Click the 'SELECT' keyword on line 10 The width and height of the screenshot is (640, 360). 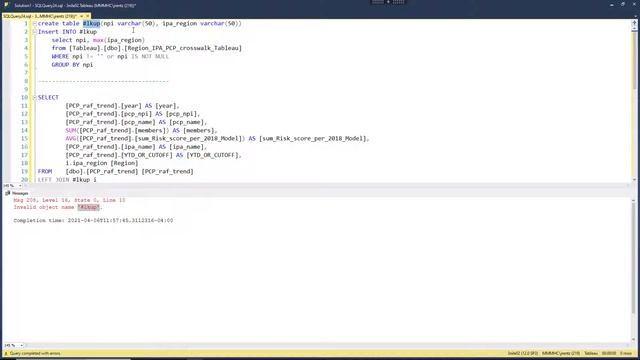pyautogui.click(x=48, y=98)
